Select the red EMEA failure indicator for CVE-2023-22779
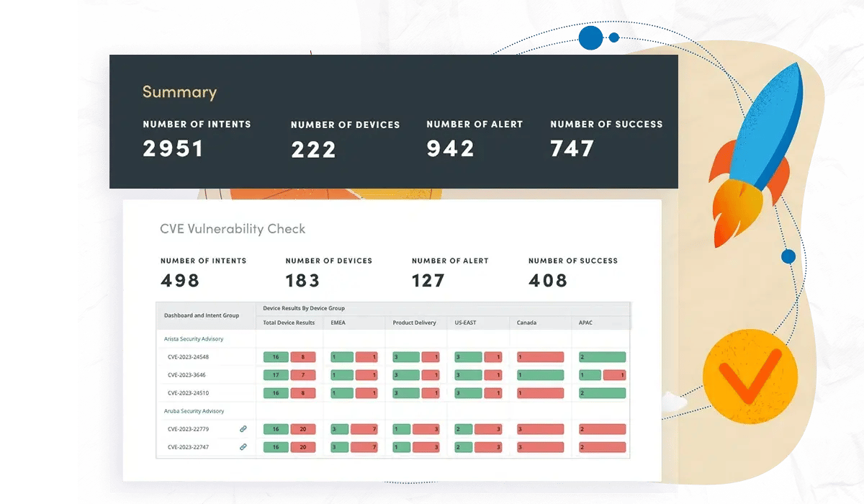The image size is (864, 504). coord(366,428)
